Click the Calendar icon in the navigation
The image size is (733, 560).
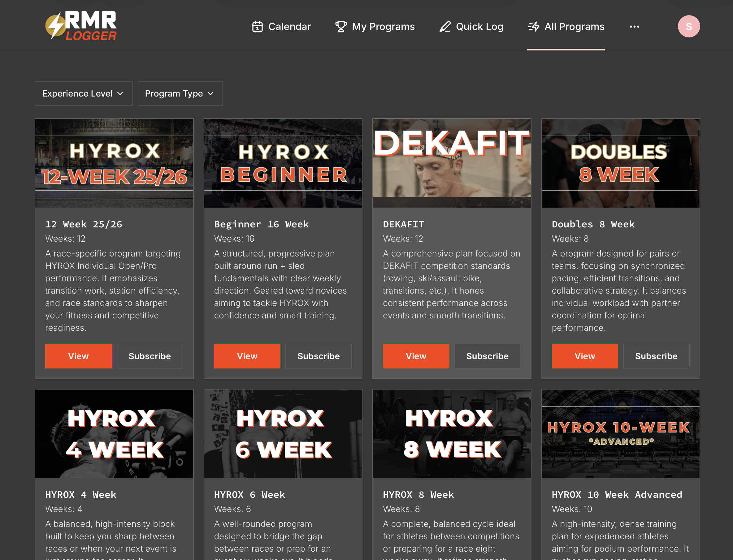257,27
